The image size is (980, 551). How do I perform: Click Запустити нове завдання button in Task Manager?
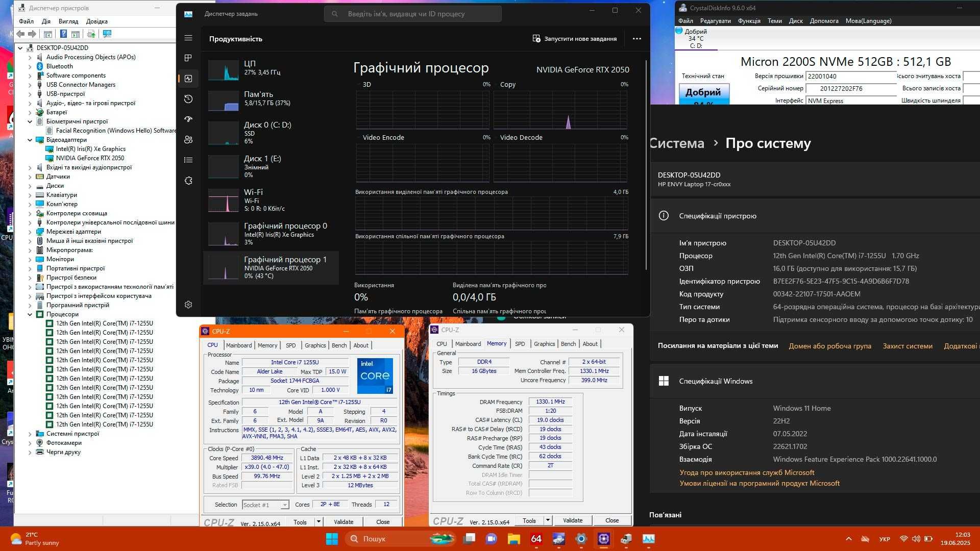tap(575, 39)
